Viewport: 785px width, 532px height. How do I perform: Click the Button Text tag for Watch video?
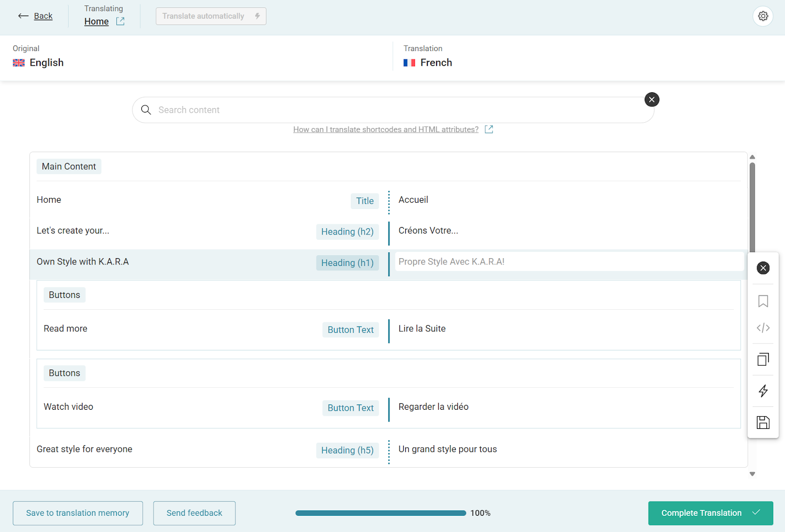click(350, 408)
